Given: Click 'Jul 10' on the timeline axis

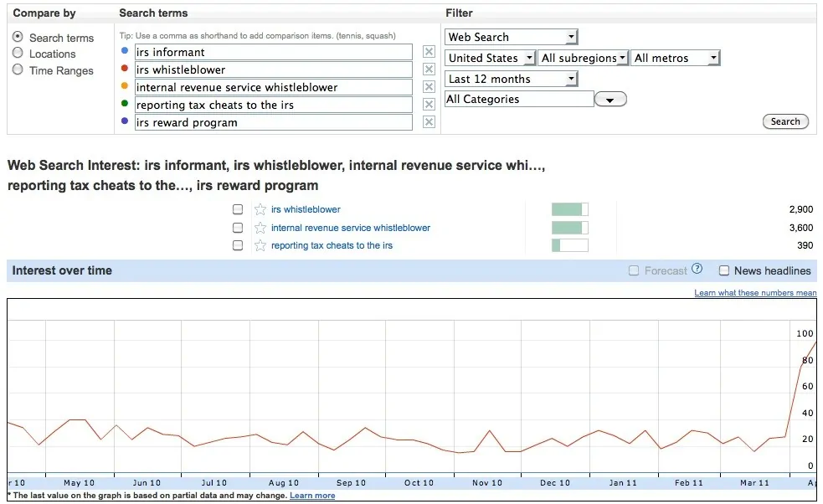Looking at the screenshot, I should point(214,482).
